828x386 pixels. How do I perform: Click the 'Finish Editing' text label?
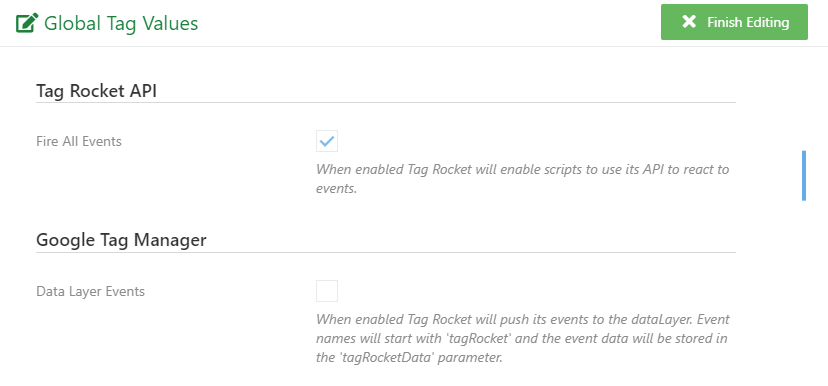pos(748,22)
